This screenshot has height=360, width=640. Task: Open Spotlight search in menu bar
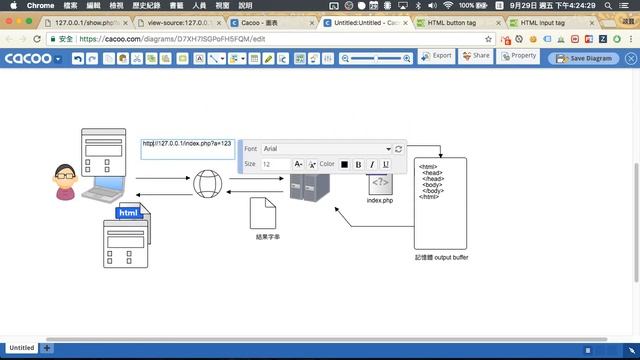(608, 6)
